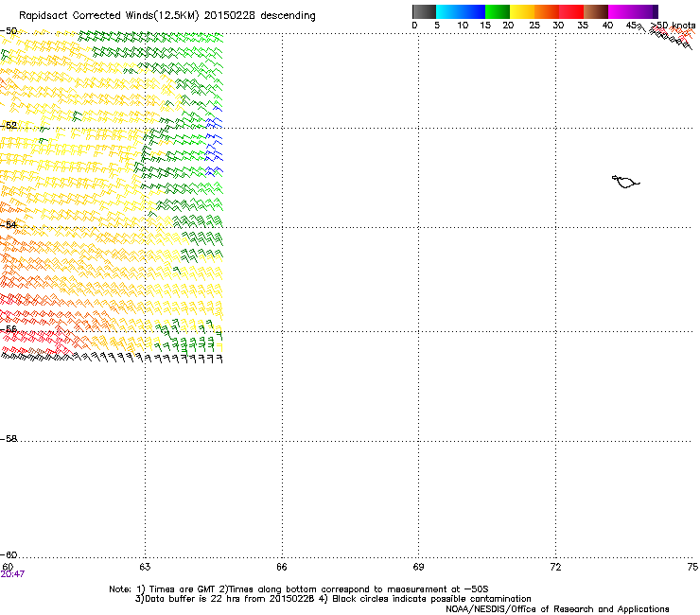The height and width of the screenshot is (615, 700).
Task: Click the '-60' latitude label
Action: (x=9, y=554)
